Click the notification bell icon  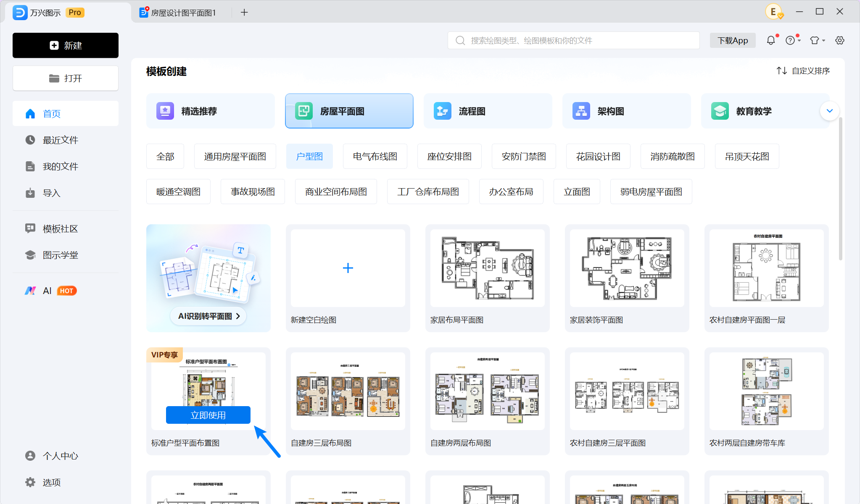point(771,40)
